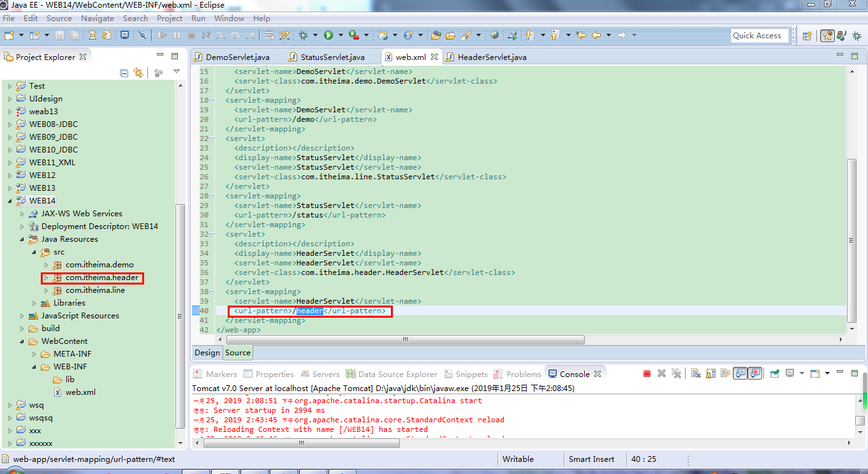Toggle the Java EE perspective button
Screen dimensions: 868x474
click(827, 36)
